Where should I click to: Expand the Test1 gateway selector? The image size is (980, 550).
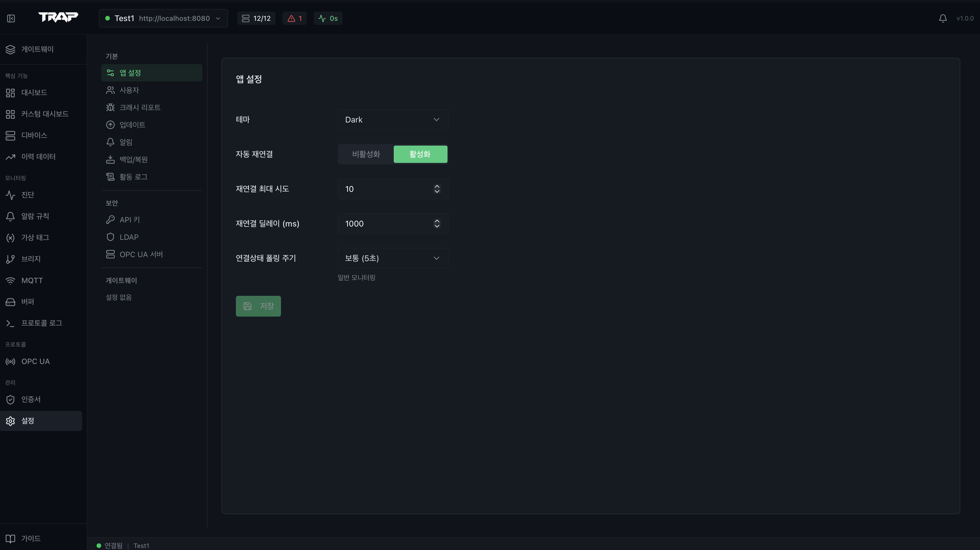tap(163, 18)
